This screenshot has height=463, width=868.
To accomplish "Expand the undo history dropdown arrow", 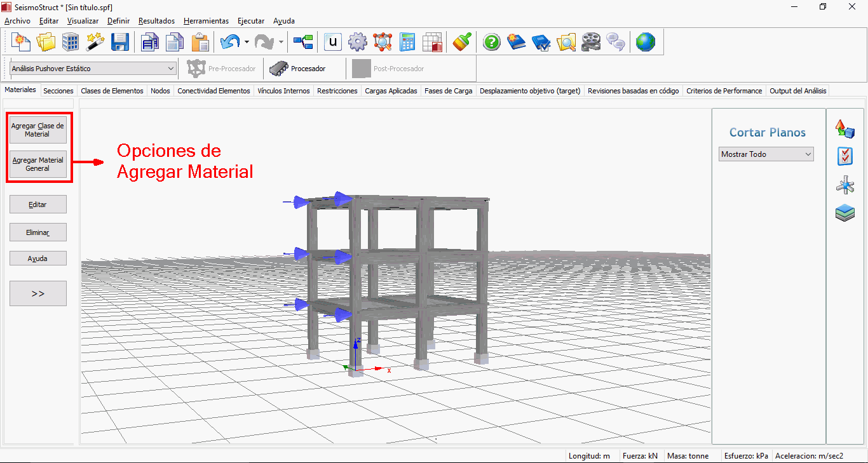I will point(247,43).
